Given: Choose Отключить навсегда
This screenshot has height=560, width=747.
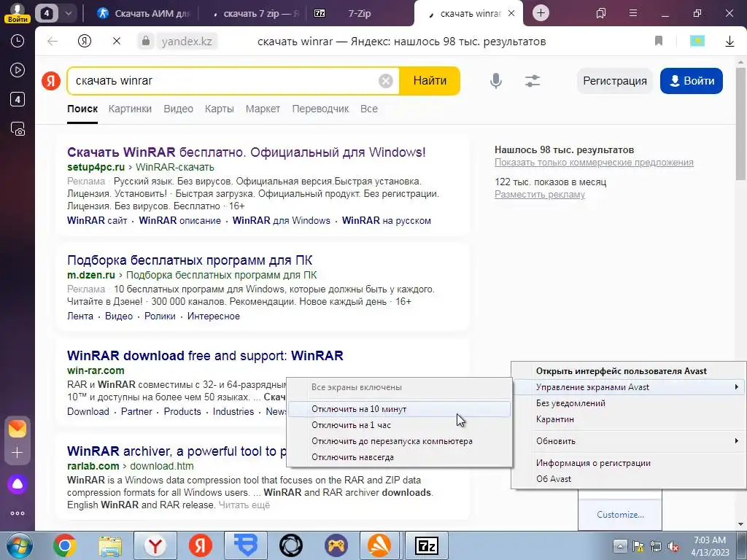Looking at the screenshot, I should [x=399, y=457].
